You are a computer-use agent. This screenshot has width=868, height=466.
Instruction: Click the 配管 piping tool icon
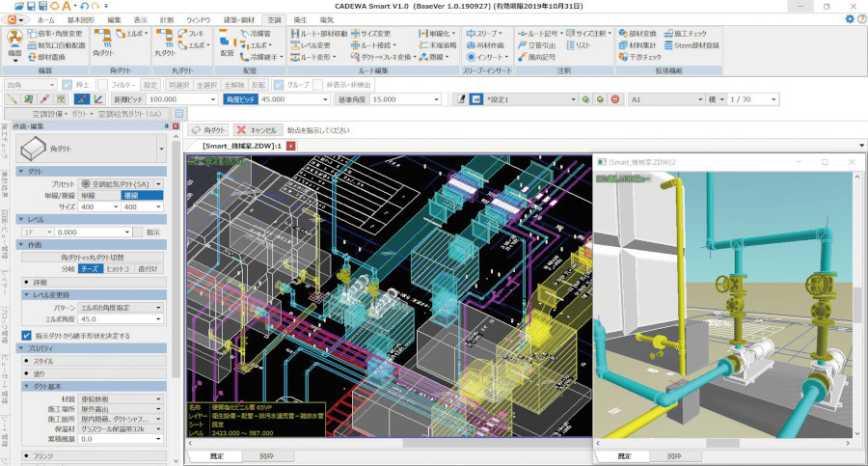coord(227,42)
